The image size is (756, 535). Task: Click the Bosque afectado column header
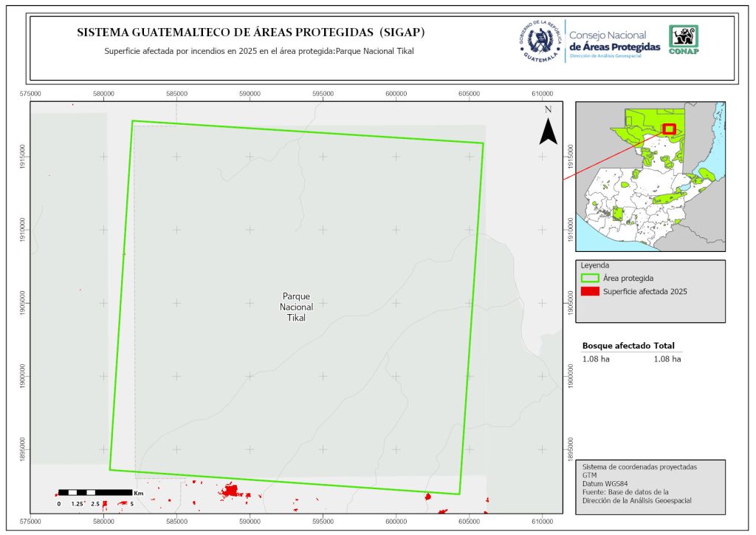616,346
